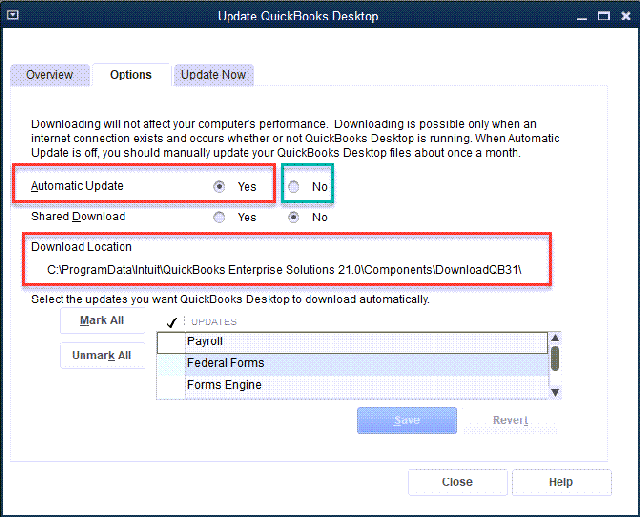The height and width of the screenshot is (517, 640).
Task: Select the Forms Engine row text
Action: (x=224, y=385)
